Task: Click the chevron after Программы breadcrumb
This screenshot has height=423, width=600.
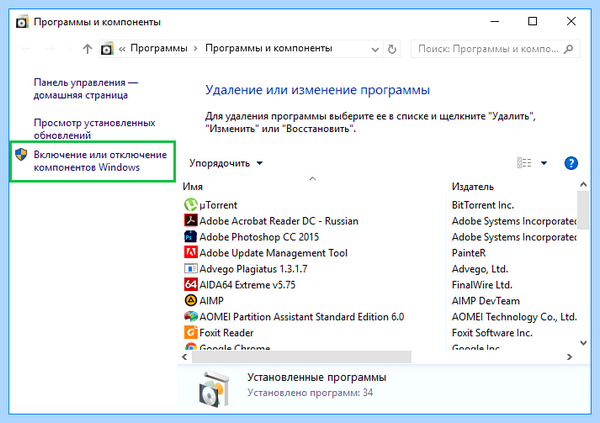Action: pos(196,49)
